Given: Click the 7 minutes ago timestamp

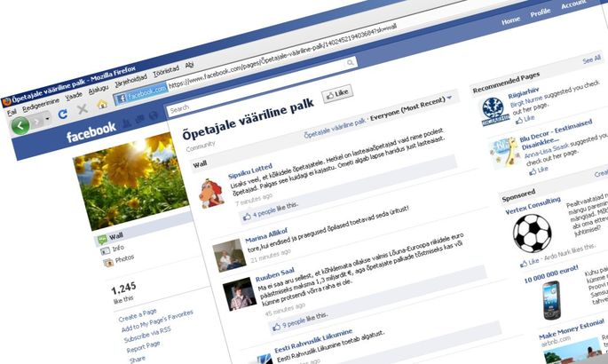Looking at the screenshot, I should [x=254, y=200].
